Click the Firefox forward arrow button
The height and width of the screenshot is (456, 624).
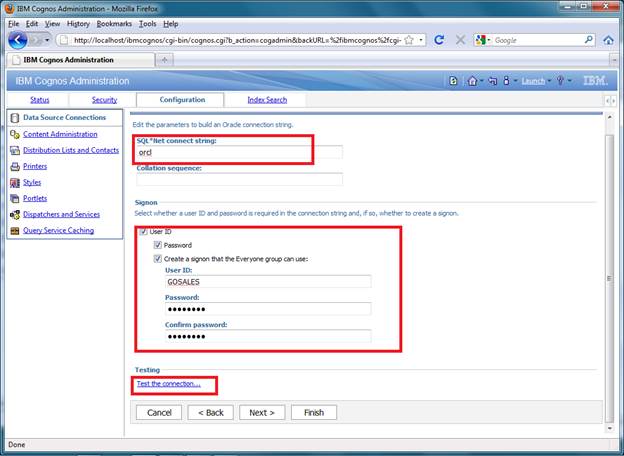point(36,40)
